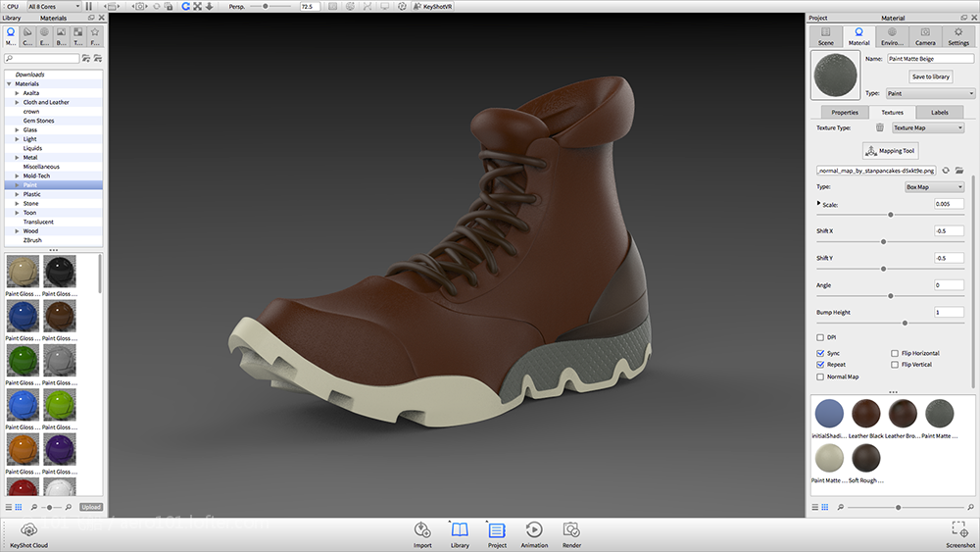
Task: Expand the Metal folder in the materials tree
Action: (x=18, y=157)
